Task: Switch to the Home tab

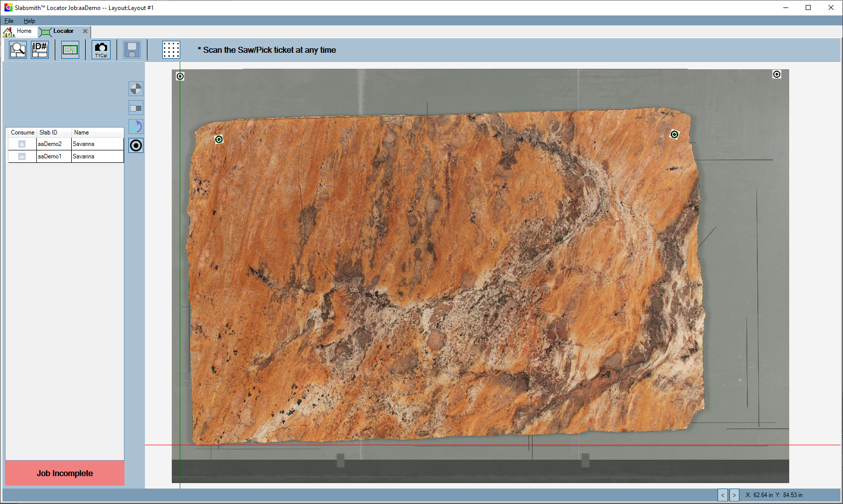Action: pos(19,31)
